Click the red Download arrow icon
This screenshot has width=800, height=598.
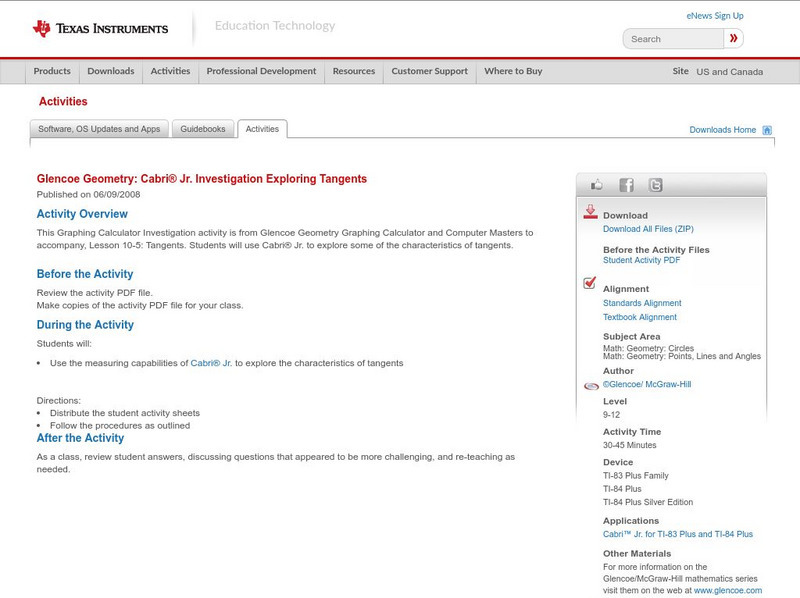click(x=589, y=213)
